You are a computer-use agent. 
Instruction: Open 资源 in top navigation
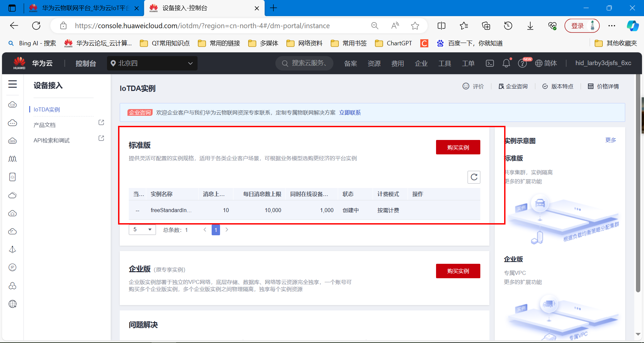(374, 63)
